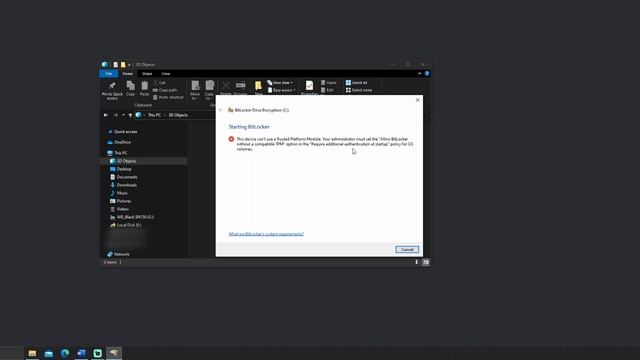Viewport: 640px width, 360px height.
Task: Open the Easy access dropdown
Action: (282, 90)
